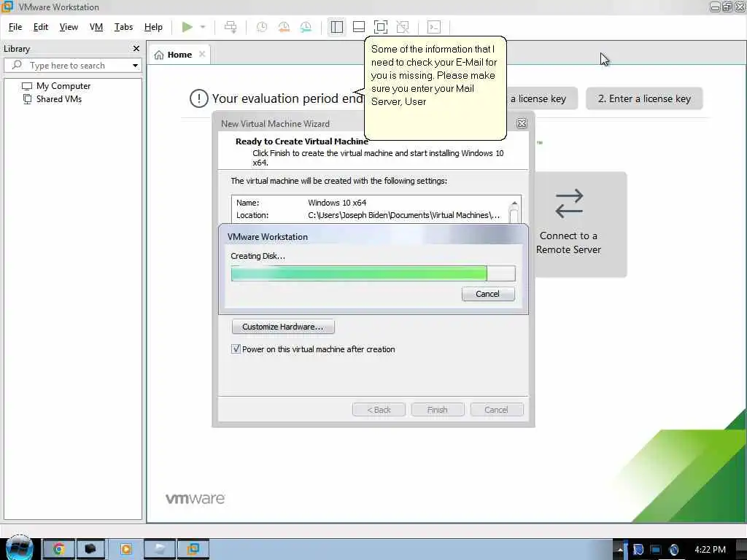Screen dimensions: 747x560
Task: Click the Unity mode icon
Action: tap(403, 27)
